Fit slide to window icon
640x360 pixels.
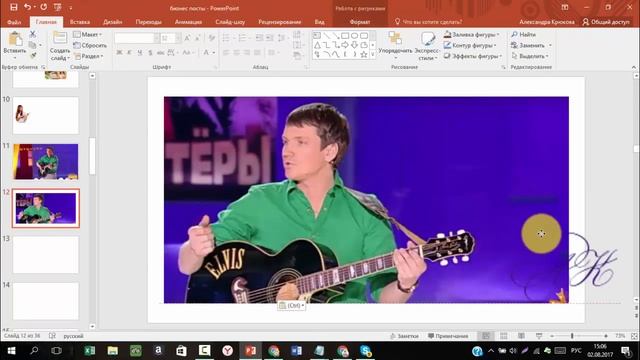click(x=634, y=336)
